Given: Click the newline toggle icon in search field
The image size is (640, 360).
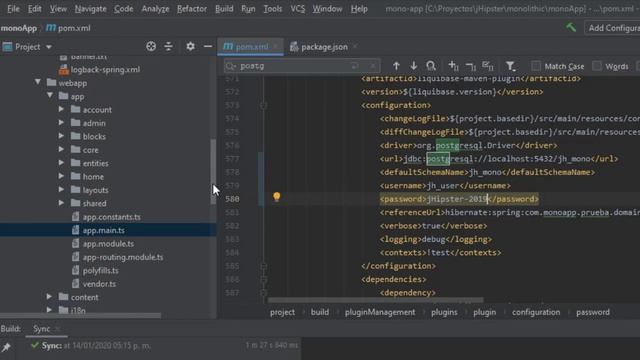Looking at the screenshot, I should point(355,66).
